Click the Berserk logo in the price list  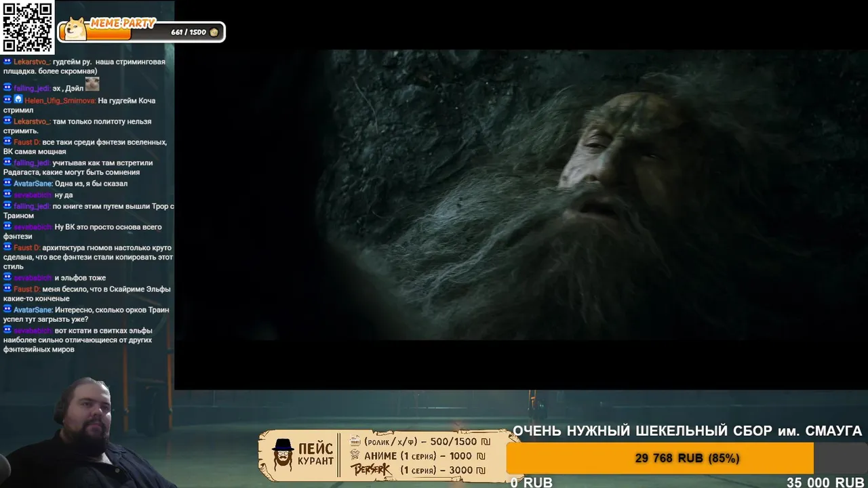(x=371, y=470)
